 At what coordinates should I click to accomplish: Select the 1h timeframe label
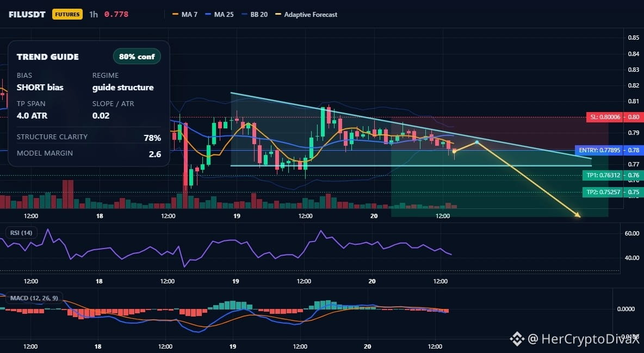(94, 14)
